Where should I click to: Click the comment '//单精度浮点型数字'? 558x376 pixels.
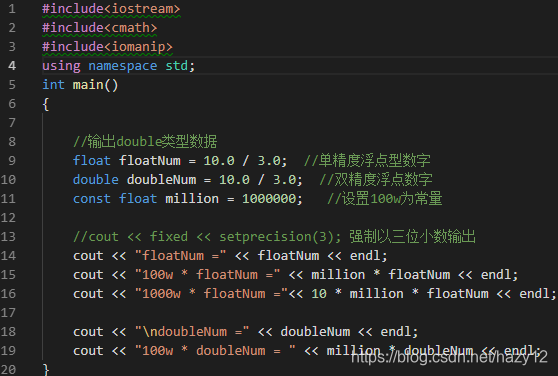(x=367, y=160)
